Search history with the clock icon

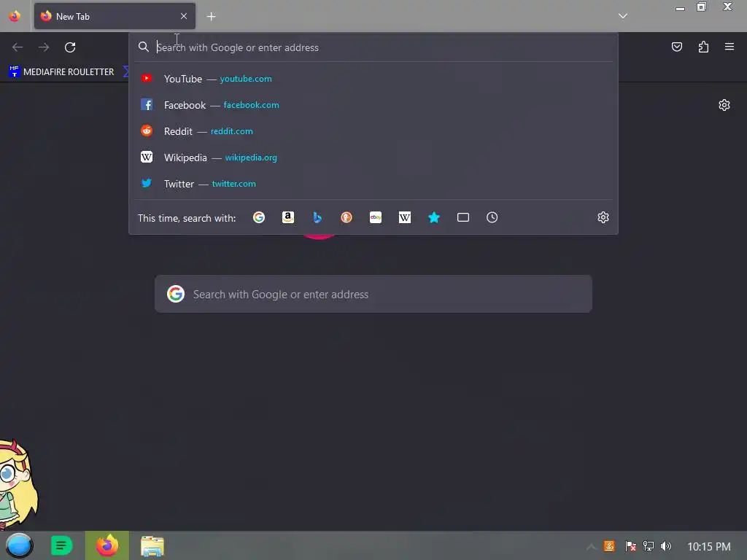click(x=492, y=217)
